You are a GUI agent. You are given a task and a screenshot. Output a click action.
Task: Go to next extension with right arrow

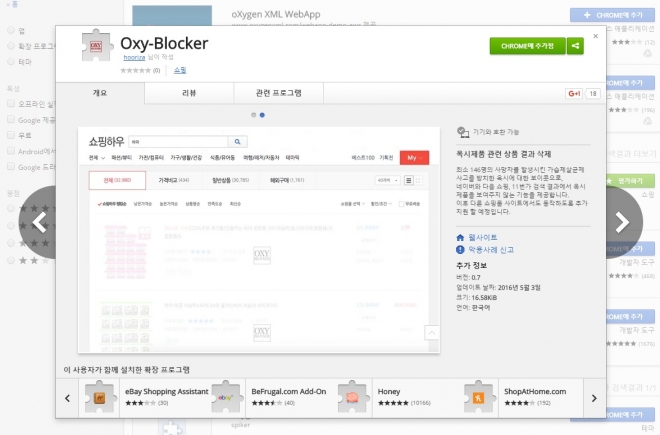[x=622, y=222]
